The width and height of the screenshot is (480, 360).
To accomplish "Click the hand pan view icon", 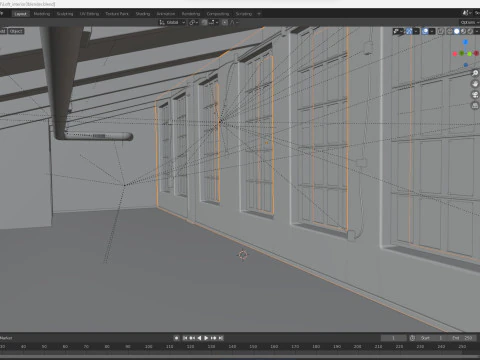I will tap(475, 84).
